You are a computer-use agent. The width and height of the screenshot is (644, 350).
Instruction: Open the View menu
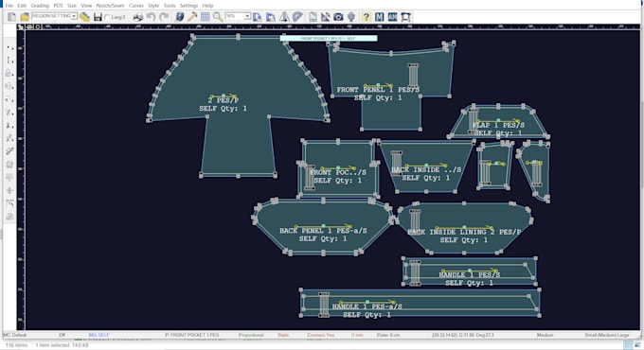pos(86,6)
